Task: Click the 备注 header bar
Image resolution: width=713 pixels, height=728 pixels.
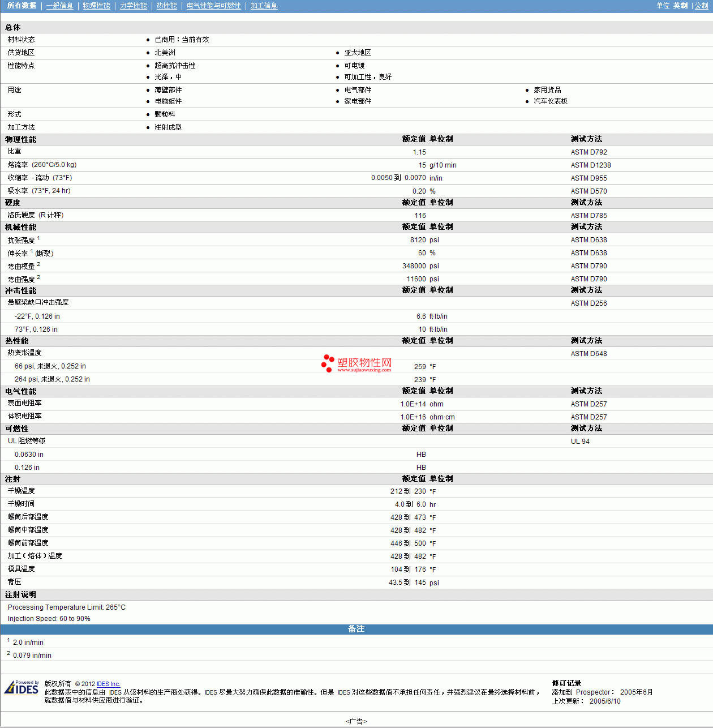Action: [356, 629]
